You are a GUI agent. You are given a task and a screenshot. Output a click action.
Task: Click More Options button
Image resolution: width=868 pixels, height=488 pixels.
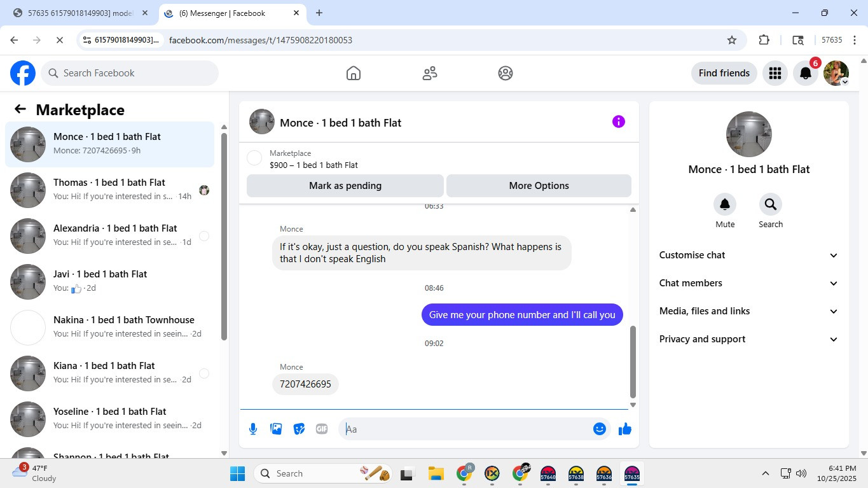pyautogui.click(x=539, y=186)
